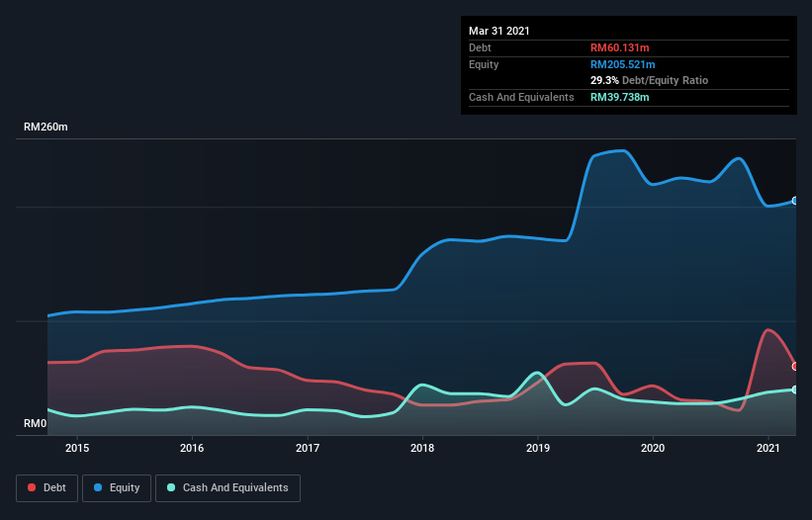Click the 2020 x-axis label
Viewport: 812px width, 520px height.
pos(653,448)
